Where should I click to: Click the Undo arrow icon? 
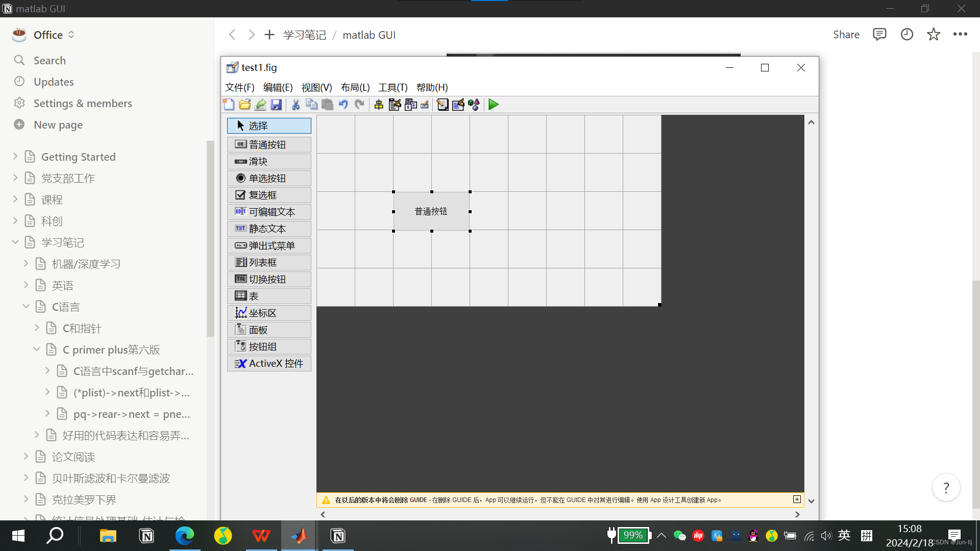343,105
